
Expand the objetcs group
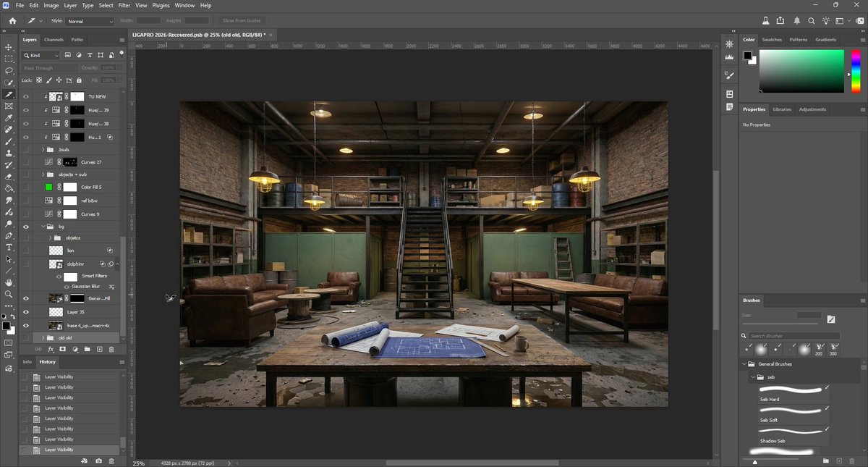tap(50, 237)
